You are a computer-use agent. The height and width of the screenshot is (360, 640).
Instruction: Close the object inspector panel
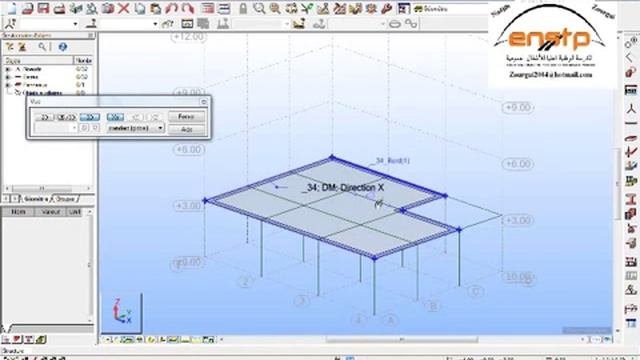point(91,36)
